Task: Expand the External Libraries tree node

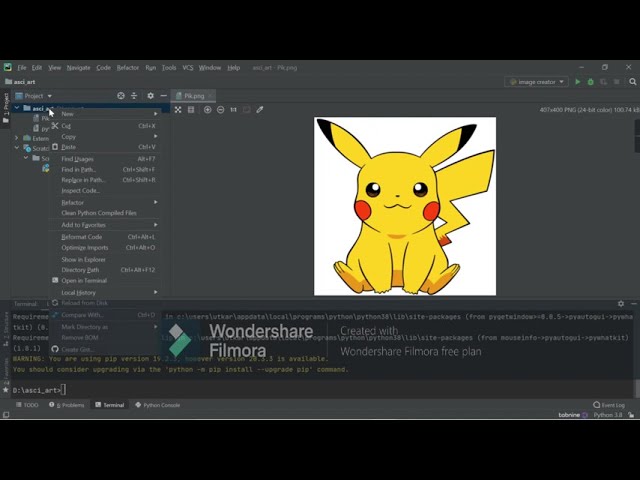Action: click(x=17, y=138)
